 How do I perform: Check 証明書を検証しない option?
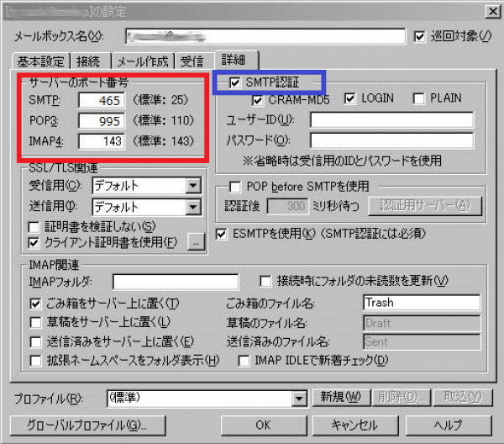pos(34,226)
